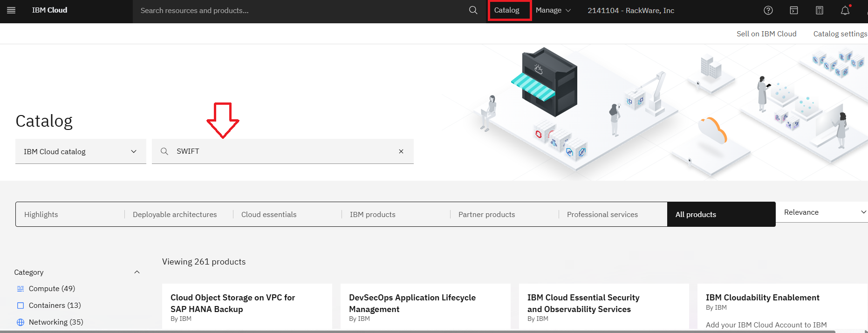Viewport: 868px width, 333px height.
Task: Click the Compute category icon
Action: [21, 289]
